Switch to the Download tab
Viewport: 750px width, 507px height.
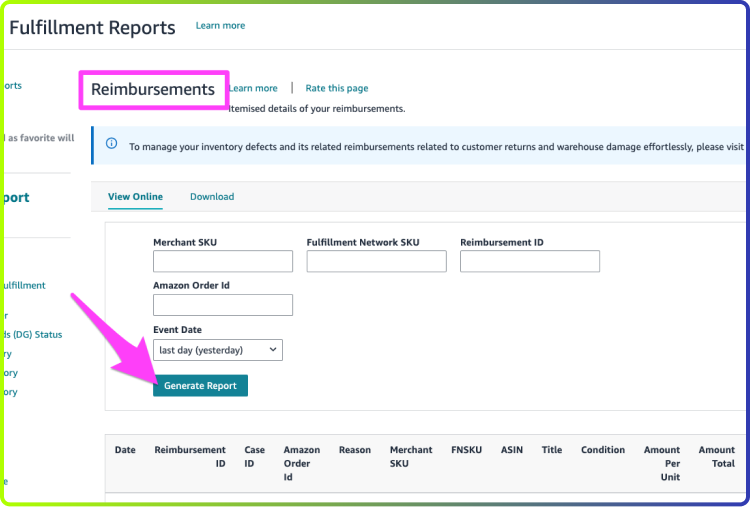pyautogui.click(x=212, y=197)
